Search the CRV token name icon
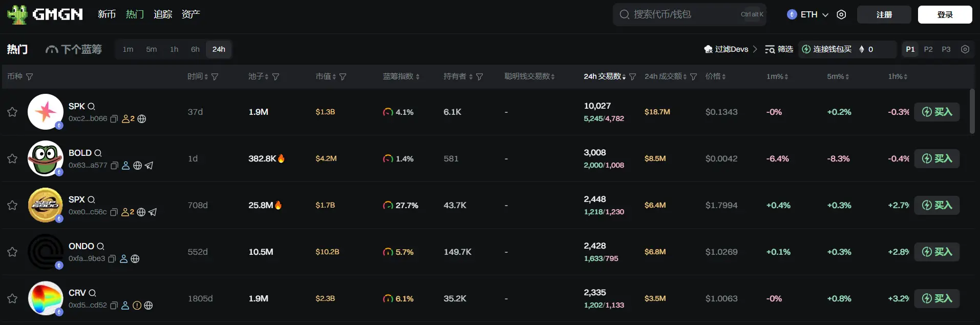Image resolution: width=980 pixels, height=325 pixels. [x=92, y=293]
